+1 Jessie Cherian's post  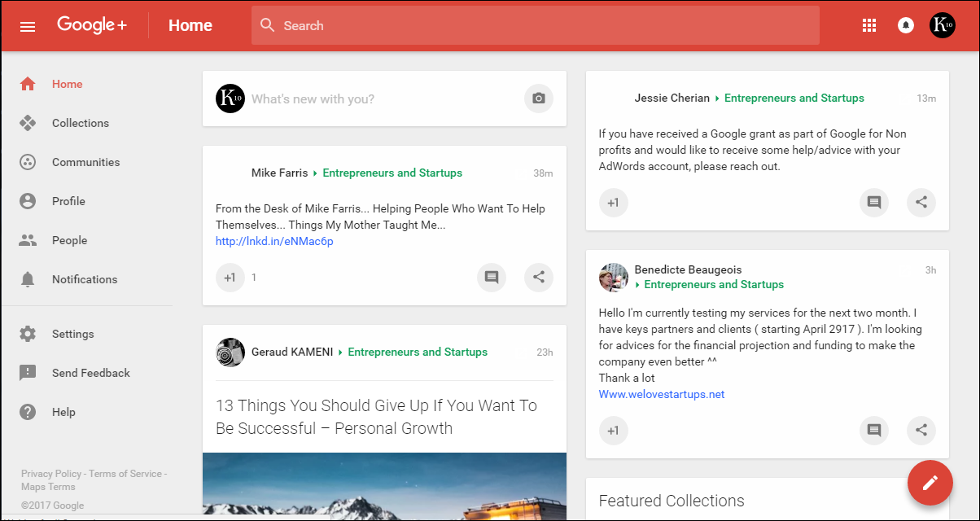[x=614, y=202]
